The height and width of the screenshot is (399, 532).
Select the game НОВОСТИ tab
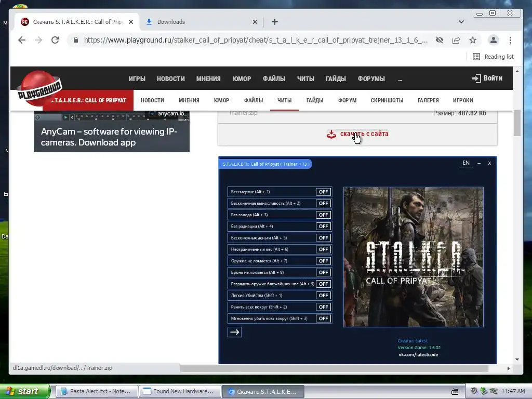tap(152, 100)
